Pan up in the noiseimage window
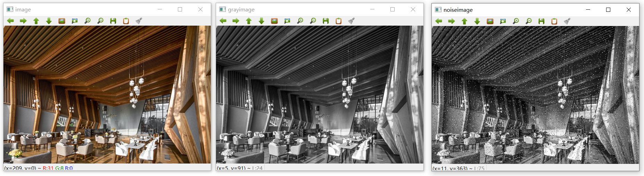The image size is (644, 176). tap(464, 21)
